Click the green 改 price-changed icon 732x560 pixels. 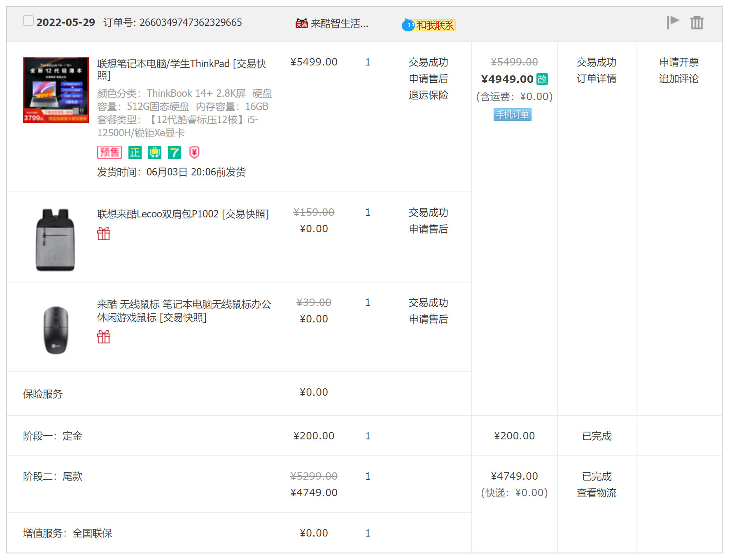click(542, 79)
